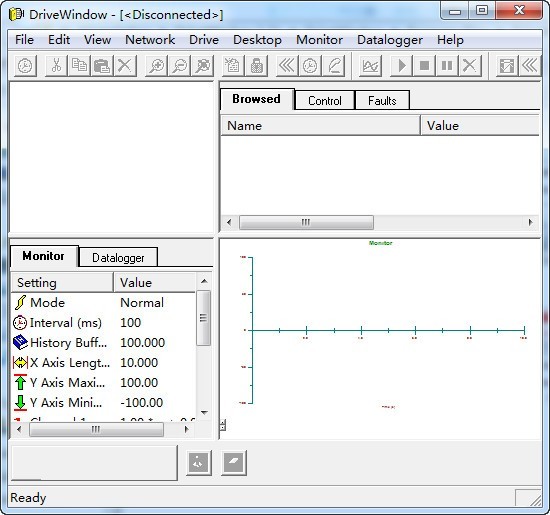Stop monitoring with the stop icon
The width and height of the screenshot is (550, 515).
pyautogui.click(x=424, y=66)
